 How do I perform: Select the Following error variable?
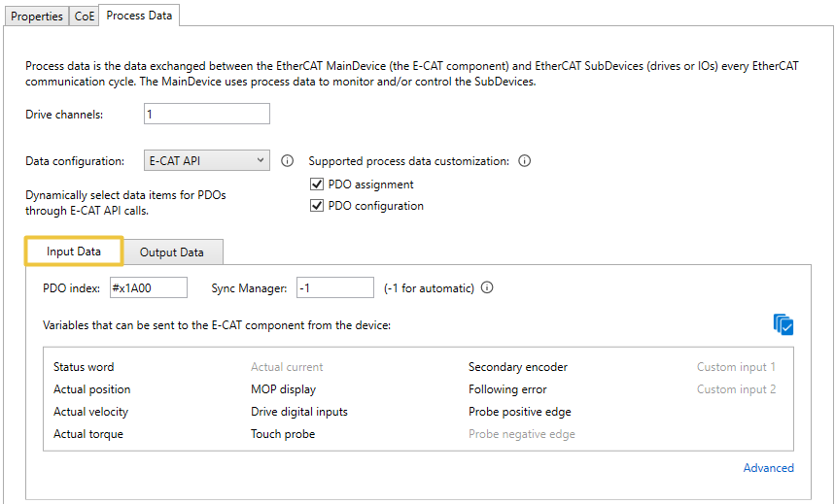507,389
